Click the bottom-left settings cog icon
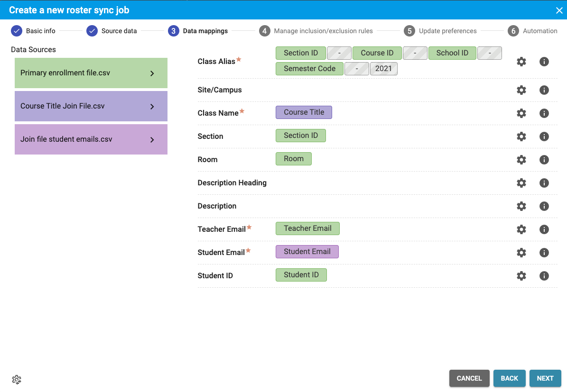The height and width of the screenshot is (392, 567). pyautogui.click(x=17, y=380)
